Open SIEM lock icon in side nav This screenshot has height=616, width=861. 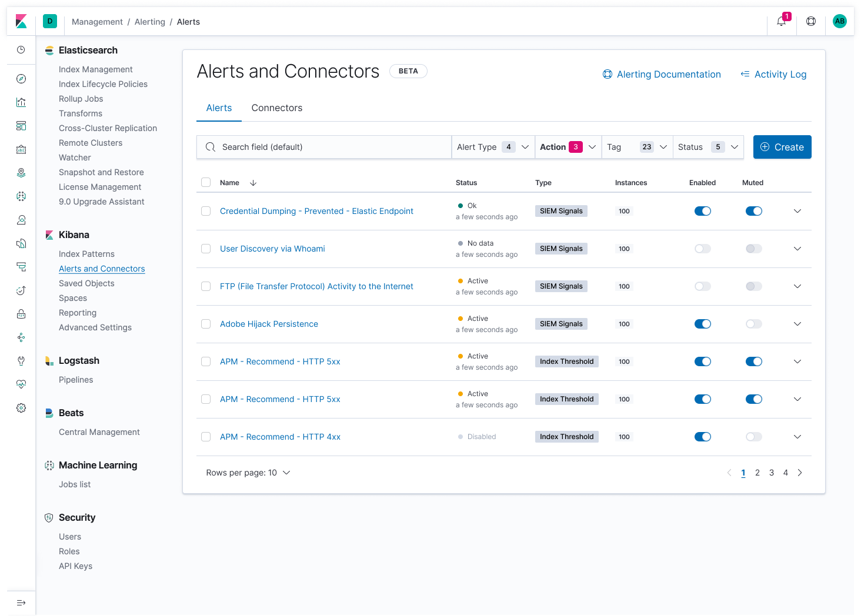click(21, 314)
